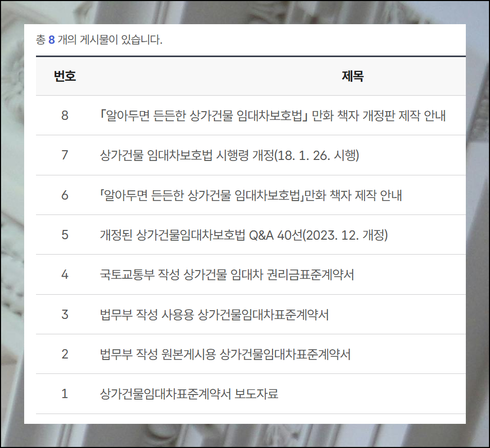The height and width of the screenshot is (448, 490).
Task: Click the 제목 column header
Action: [353, 76]
